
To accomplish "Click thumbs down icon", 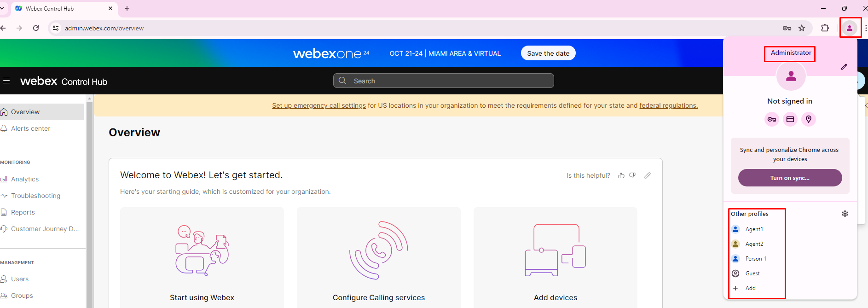I will pyautogui.click(x=632, y=175).
